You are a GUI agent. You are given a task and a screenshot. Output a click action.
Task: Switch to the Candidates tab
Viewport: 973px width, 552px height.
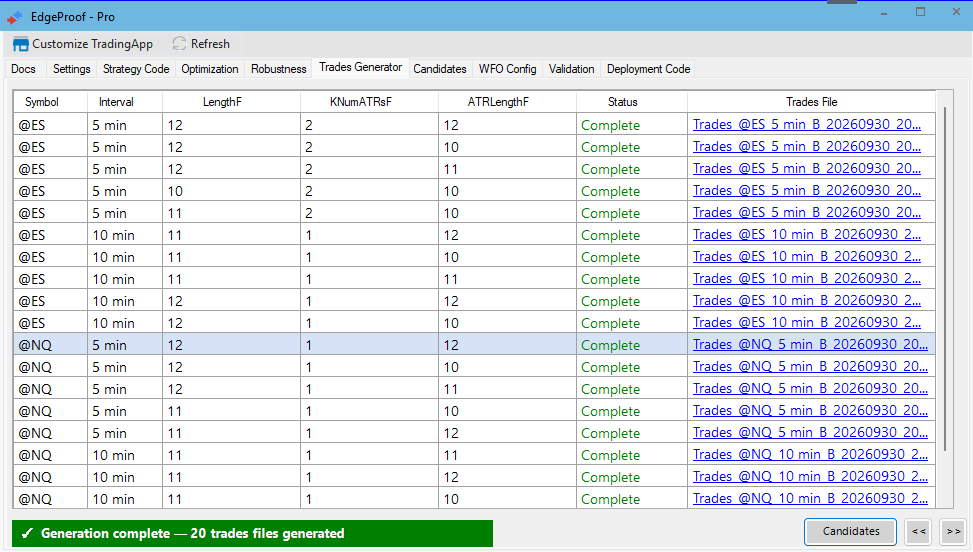tap(440, 69)
